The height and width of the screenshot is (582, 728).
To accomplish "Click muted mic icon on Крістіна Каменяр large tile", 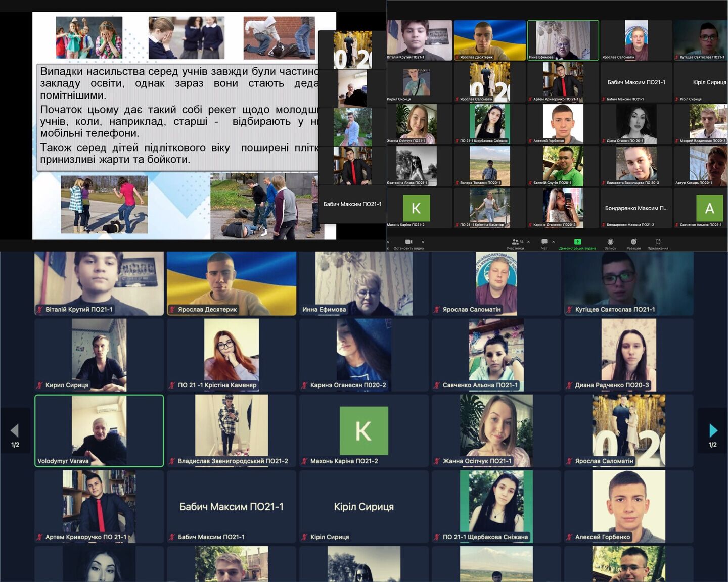I will (x=172, y=385).
